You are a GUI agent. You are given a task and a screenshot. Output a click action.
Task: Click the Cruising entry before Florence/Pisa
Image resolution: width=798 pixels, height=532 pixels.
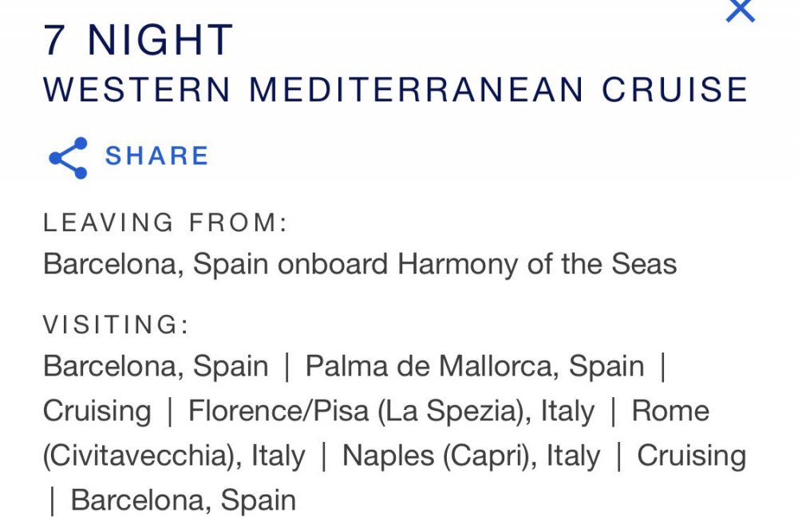97,411
